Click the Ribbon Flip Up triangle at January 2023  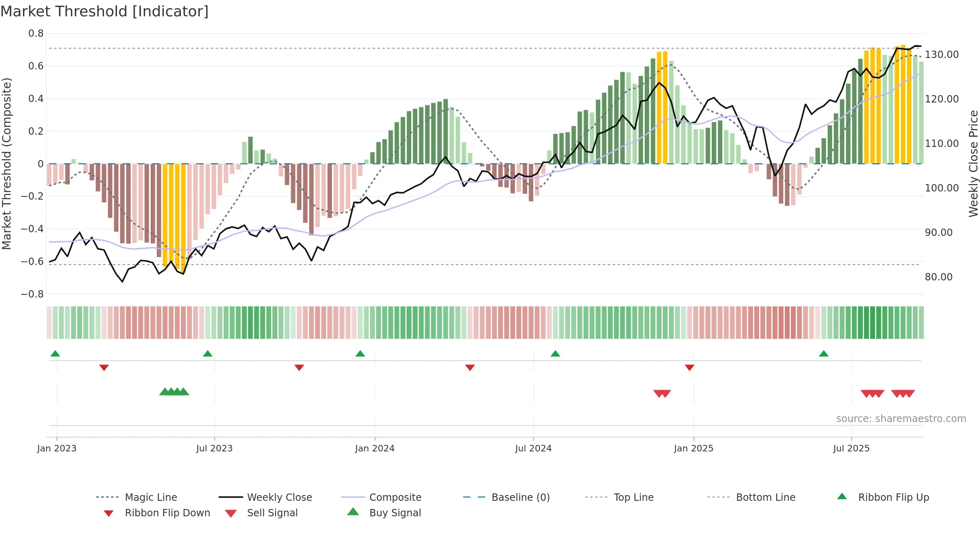coord(55,353)
